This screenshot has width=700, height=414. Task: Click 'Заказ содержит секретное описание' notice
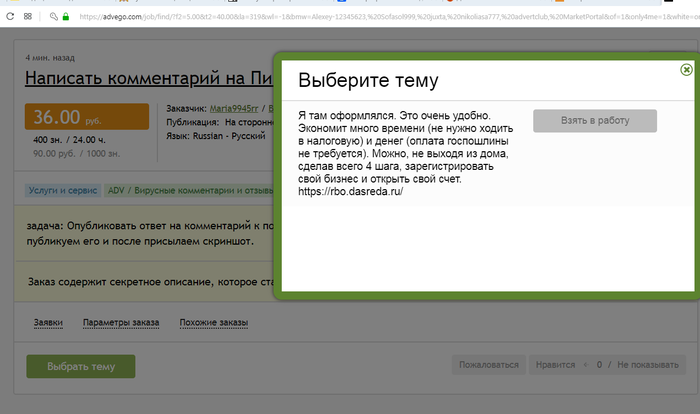pos(151,282)
